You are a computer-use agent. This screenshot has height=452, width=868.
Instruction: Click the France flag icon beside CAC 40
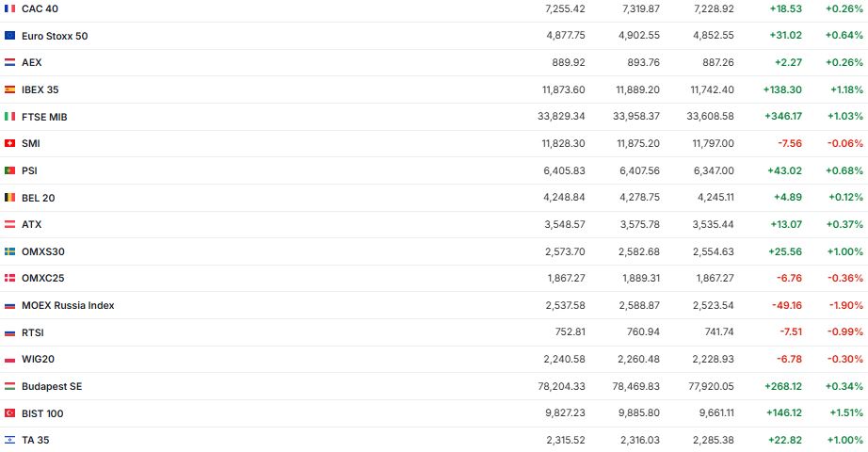pos(10,8)
